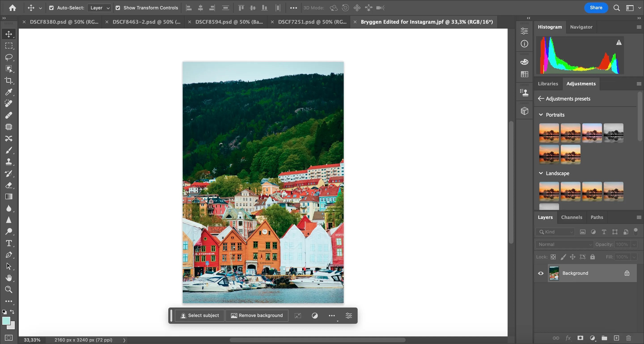Screen dimensions: 644x344
Task: Click the Create new layer icon
Action: (x=616, y=338)
